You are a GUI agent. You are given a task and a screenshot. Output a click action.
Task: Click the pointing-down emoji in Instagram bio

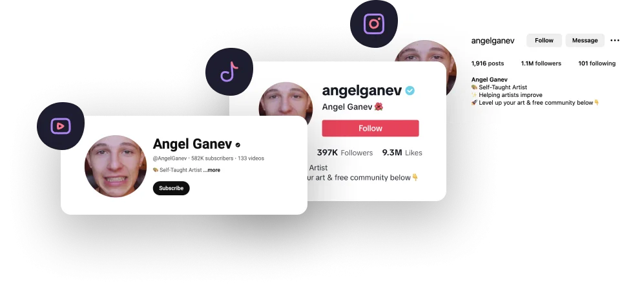point(596,103)
